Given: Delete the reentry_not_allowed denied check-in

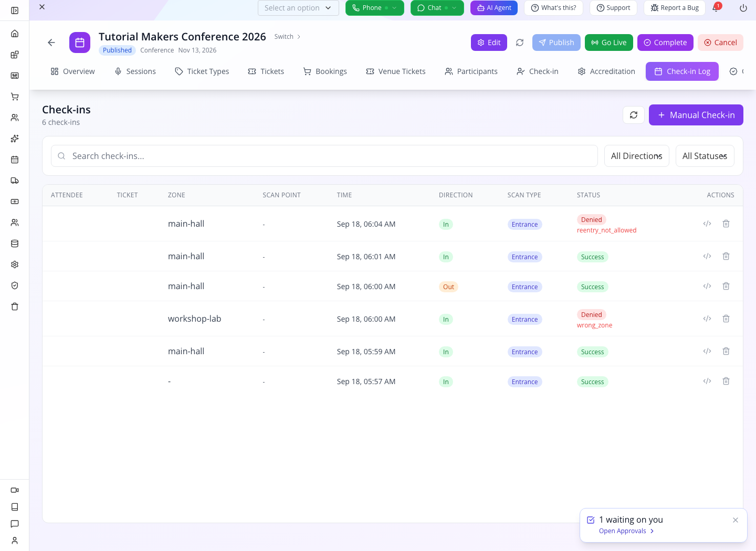Looking at the screenshot, I should tap(726, 224).
